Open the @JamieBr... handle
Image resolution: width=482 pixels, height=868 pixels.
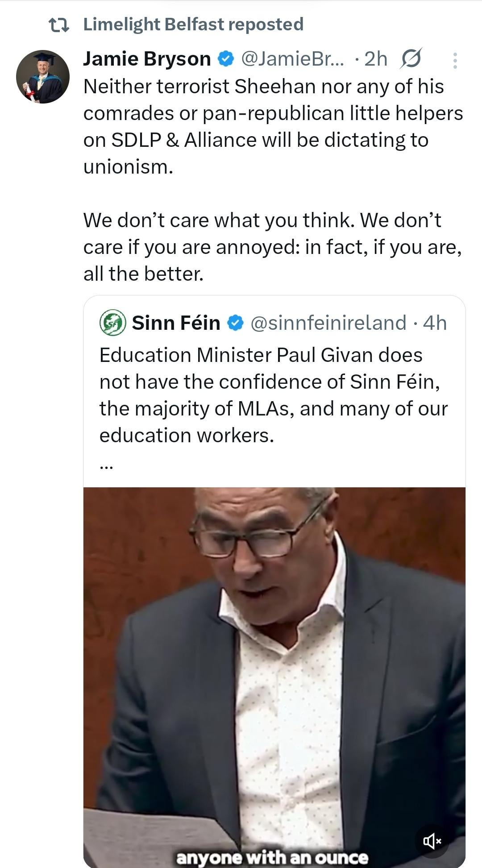292,59
